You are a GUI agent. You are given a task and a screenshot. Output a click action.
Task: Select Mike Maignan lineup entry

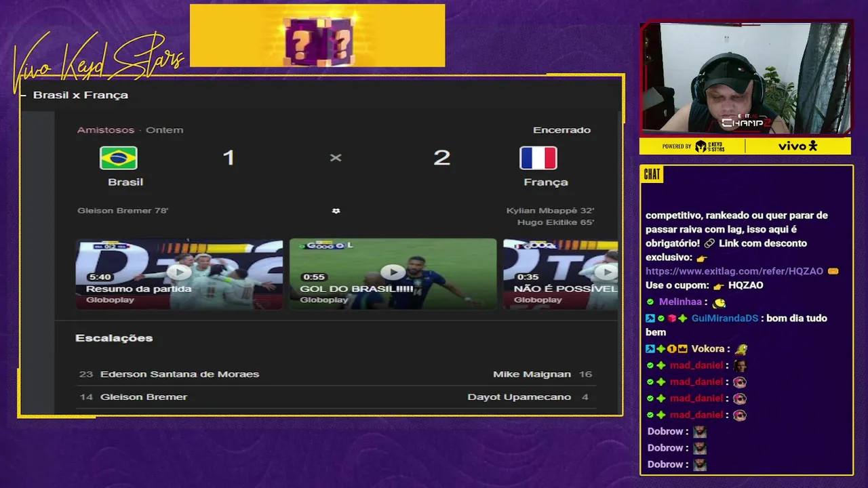(542, 374)
